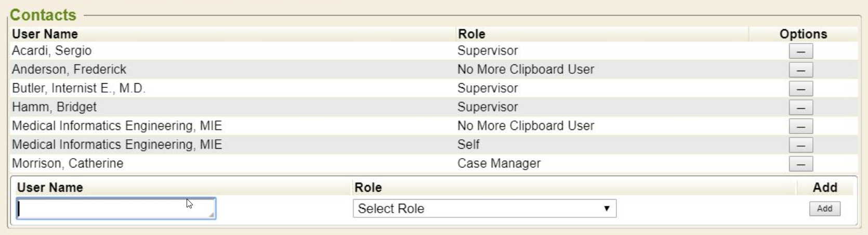The width and height of the screenshot is (868, 235).
Task: Open the Select Role dropdown
Action: [484, 208]
